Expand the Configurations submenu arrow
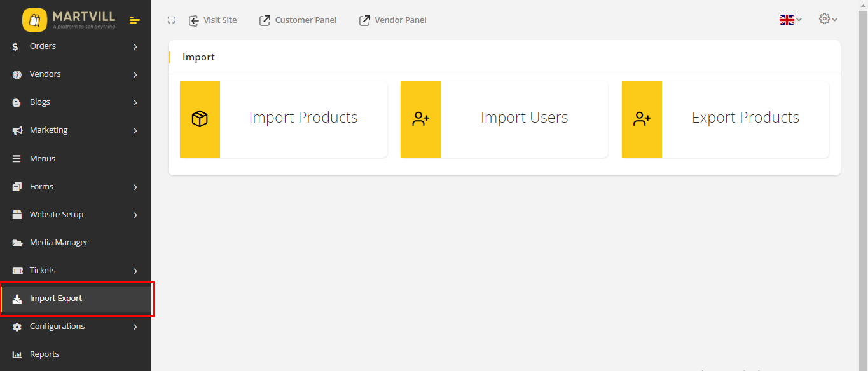The image size is (868, 371). click(135, 327)
